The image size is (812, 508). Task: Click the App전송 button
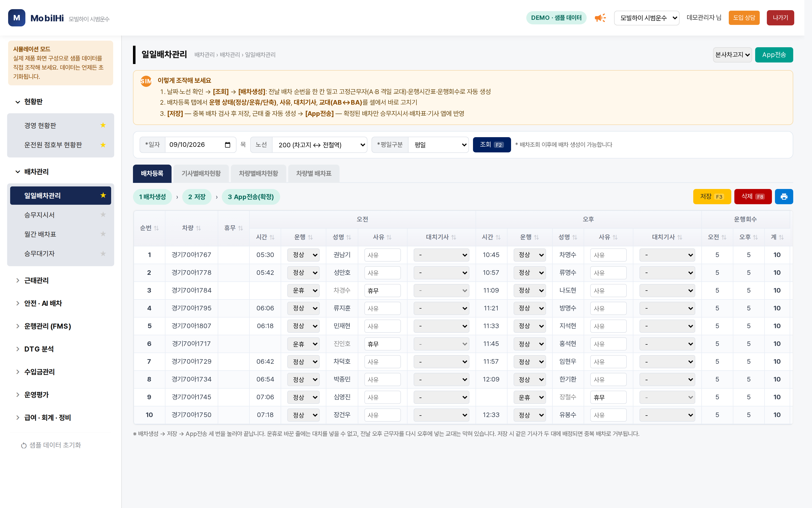pyautogui.click(x=774, y=55)
